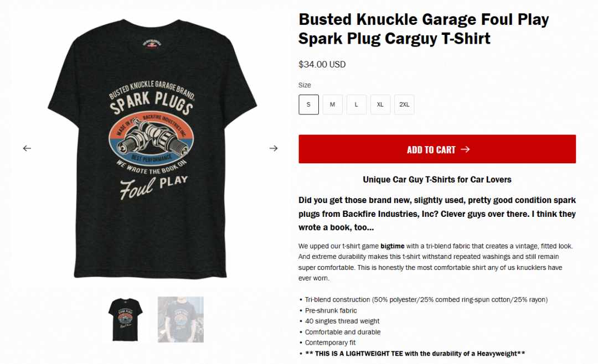Click the spark plug graphic on shirt
This screenshot has width=598, height=364.
click(151, 139)
